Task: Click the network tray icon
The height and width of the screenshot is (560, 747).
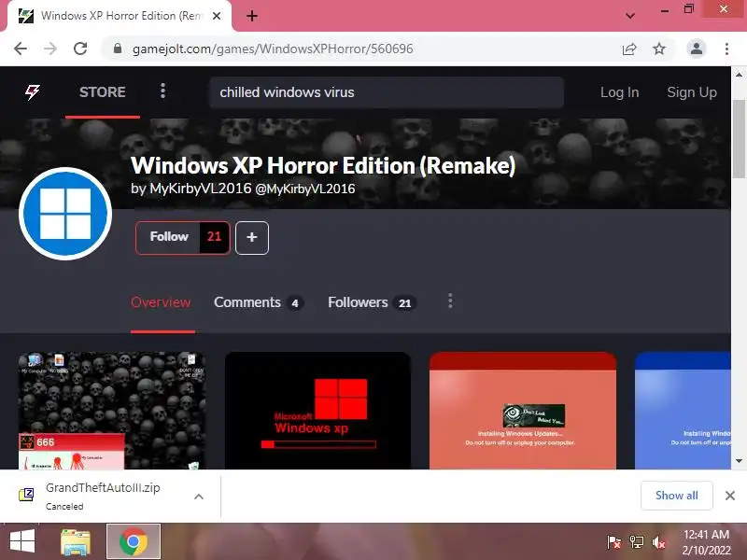Action: pos(637,542)
